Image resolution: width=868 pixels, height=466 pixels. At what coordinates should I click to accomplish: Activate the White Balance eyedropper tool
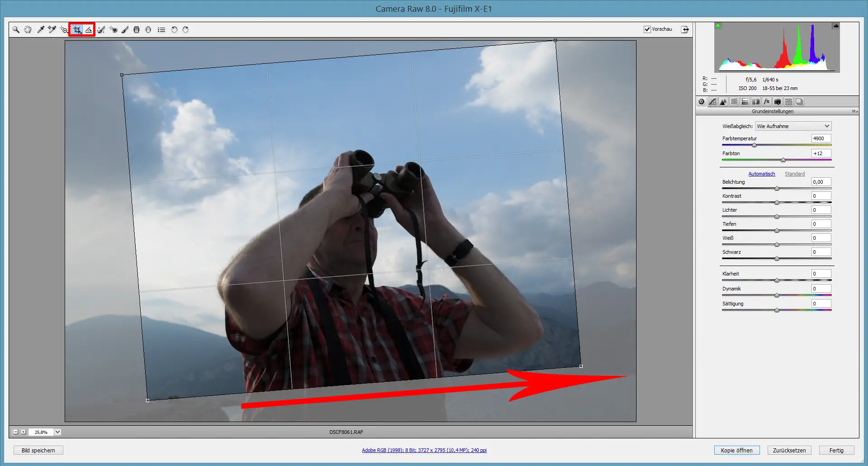click(x=40, y=29)
